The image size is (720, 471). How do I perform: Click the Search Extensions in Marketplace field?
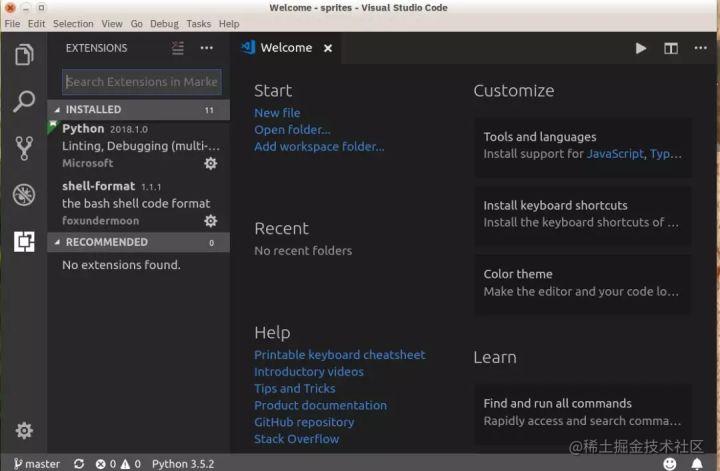coord(142,82)
